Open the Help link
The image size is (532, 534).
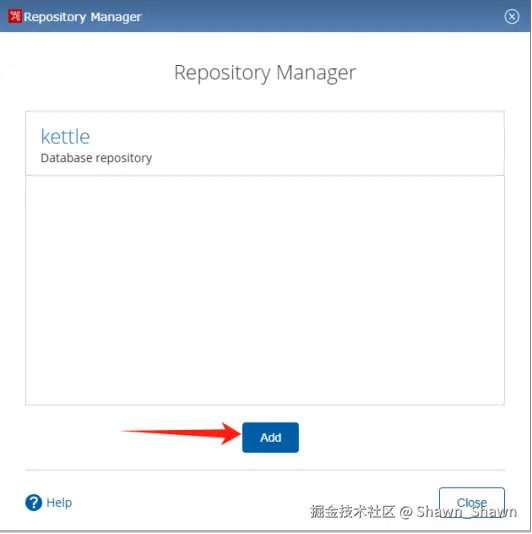click(x=59, y=503)
